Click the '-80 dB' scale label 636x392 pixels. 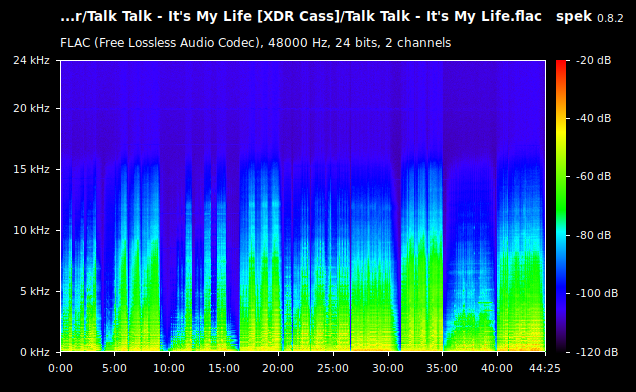(x=593, y=235)
